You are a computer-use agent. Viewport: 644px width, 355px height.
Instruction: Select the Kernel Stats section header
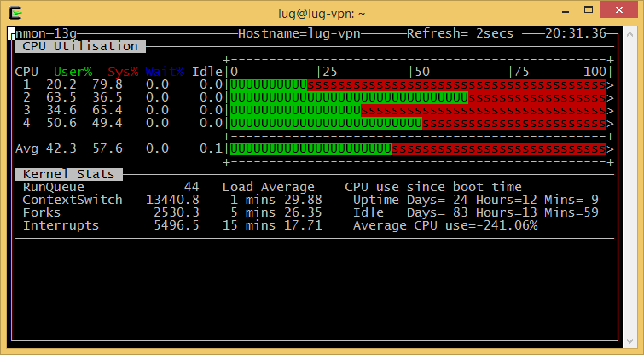[x=70, y=174]
